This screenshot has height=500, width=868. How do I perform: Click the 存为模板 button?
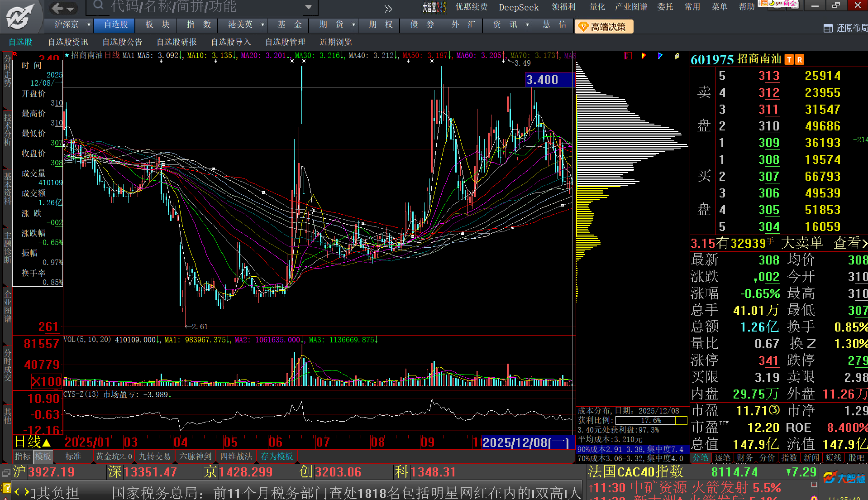coord(277,457)
